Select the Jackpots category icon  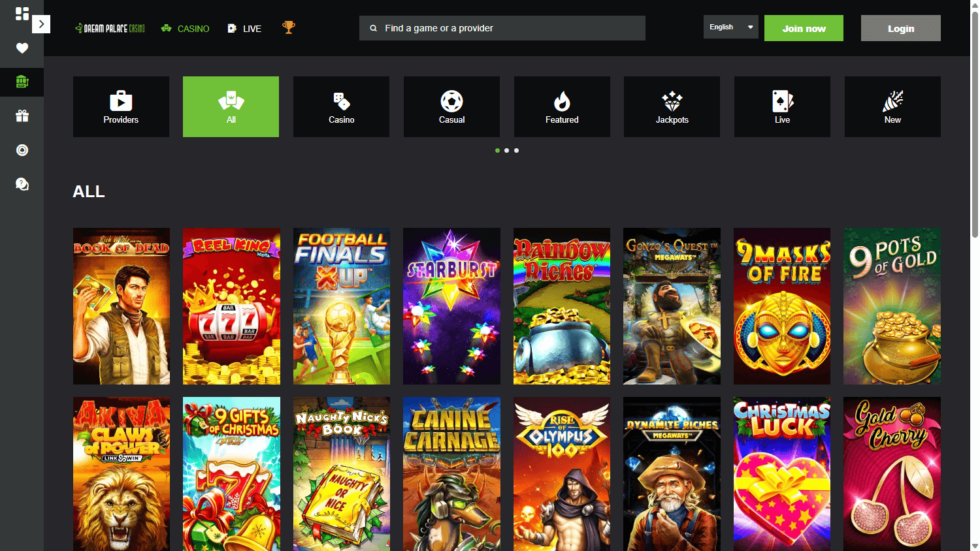(x=671, y=106)
